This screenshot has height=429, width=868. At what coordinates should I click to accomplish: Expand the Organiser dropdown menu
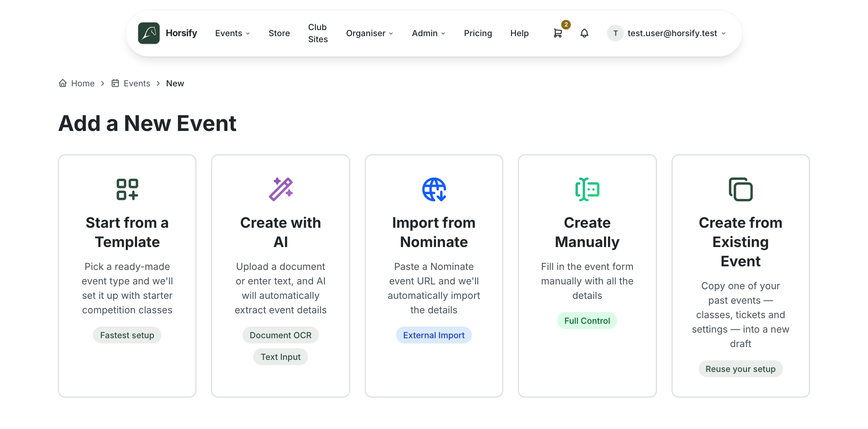point(370,33)
